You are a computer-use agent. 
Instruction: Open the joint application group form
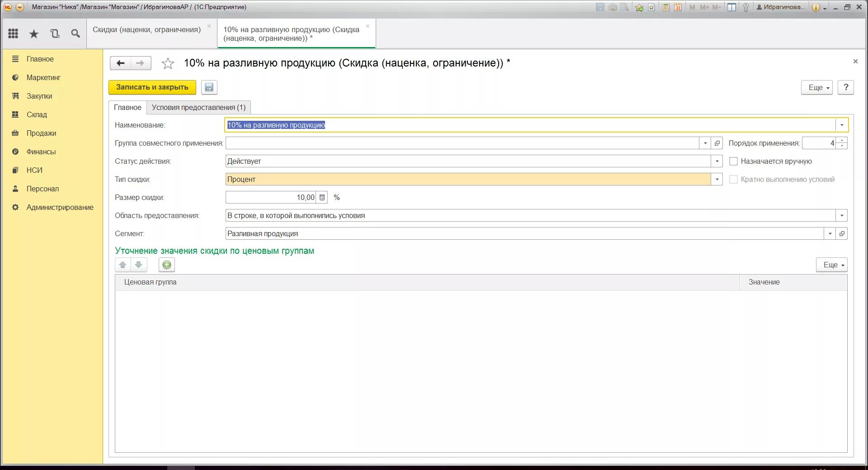click(717, 143)
